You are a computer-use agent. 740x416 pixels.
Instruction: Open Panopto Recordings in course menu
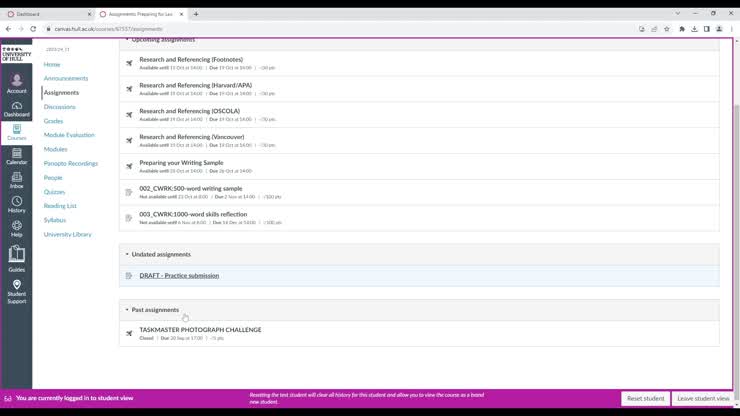click(x=70, y=163)
